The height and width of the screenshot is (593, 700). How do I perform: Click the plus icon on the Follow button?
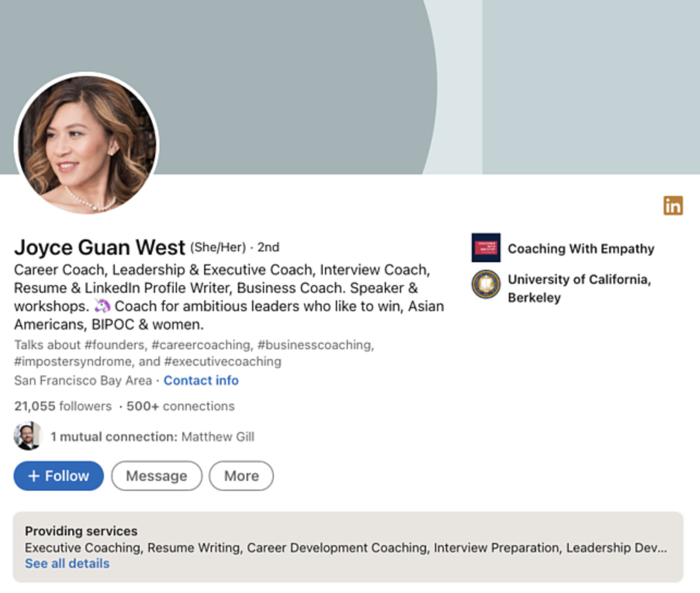pos(34,475)
